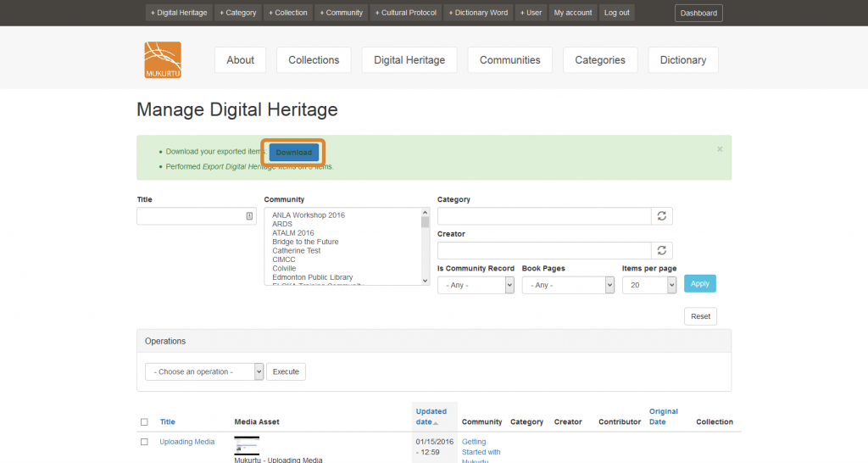868x463 pixels.
Task: Open the + Community admin menu
Action: [x=341, y=13]
